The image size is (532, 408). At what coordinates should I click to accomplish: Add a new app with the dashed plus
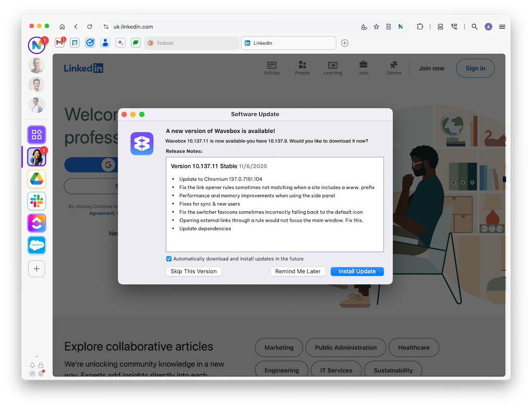coord(37,269)
